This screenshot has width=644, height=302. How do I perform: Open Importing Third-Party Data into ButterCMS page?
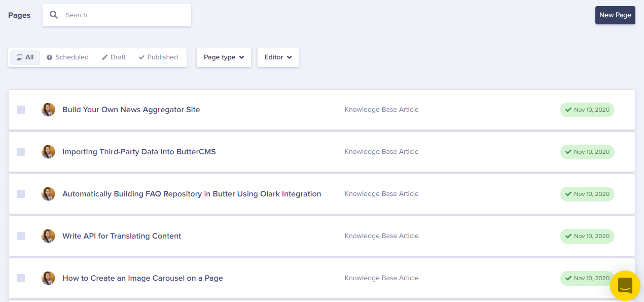[139, 152]
